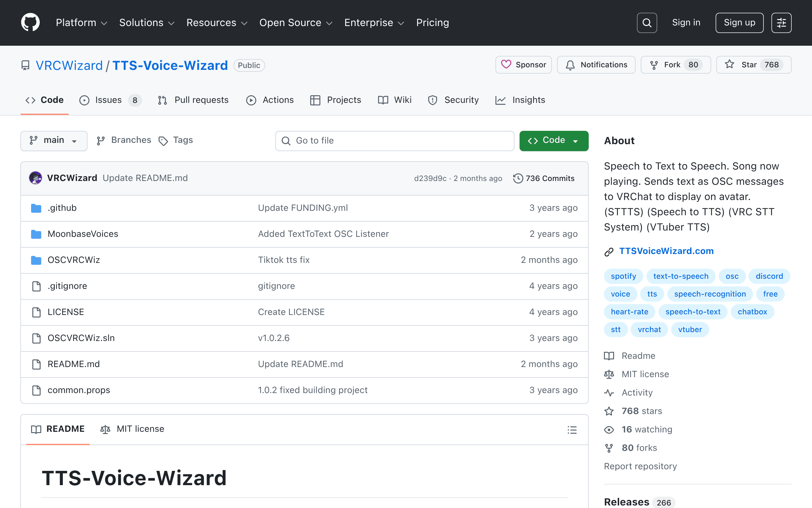Click the link icon beside TTSVoiceWizard.com
The height and width of the screenshot is (508, 812).
609,252
